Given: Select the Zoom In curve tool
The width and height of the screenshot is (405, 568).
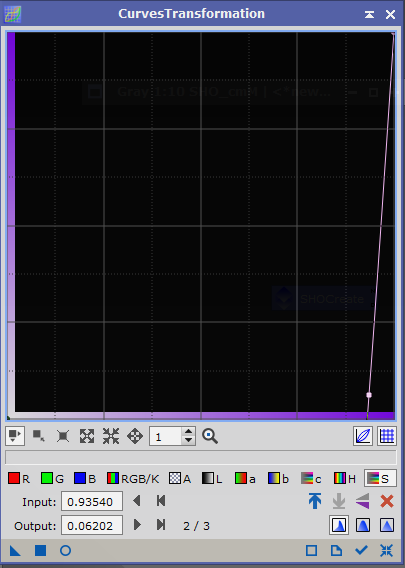Looking at the screenshot, I should click(x=87, y=436).
